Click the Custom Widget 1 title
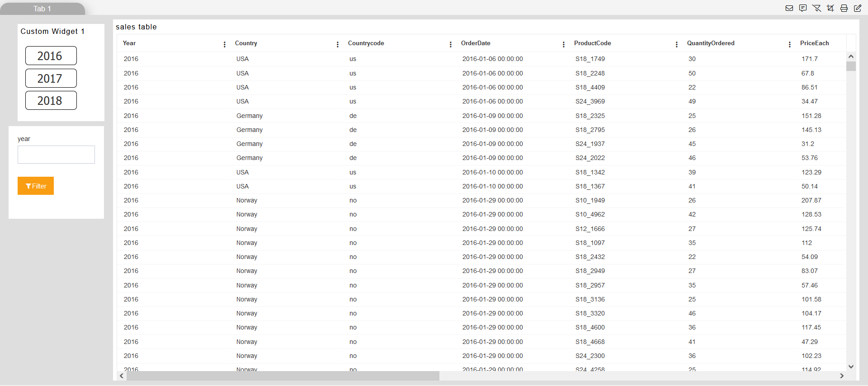Screen dimensions: 868x386 (x=52, y=31)
